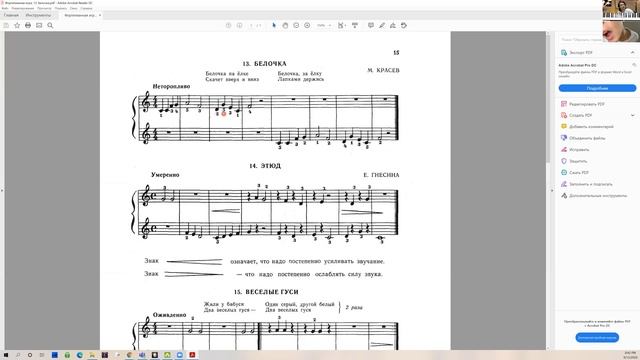Viewport: 640px width, 360px height.
Task: Click the blue Подробнее button
Action: (597, 88)
